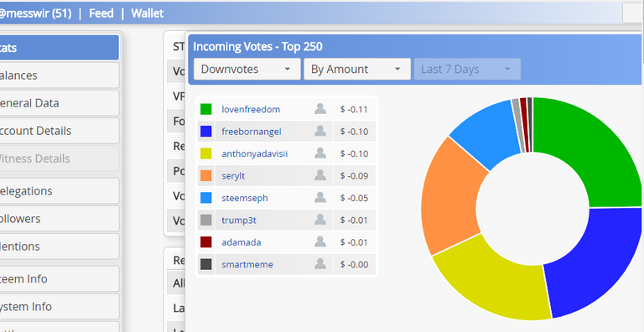
Task: Click the dark gray smartmeme legend swatch
Action: coord(205,265)
